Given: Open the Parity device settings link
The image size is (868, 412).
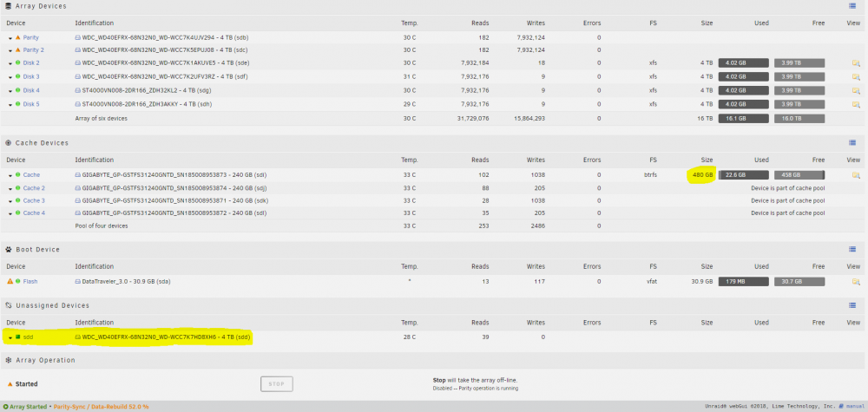Looking at the screenshot, I should click(x=31, y=37).
